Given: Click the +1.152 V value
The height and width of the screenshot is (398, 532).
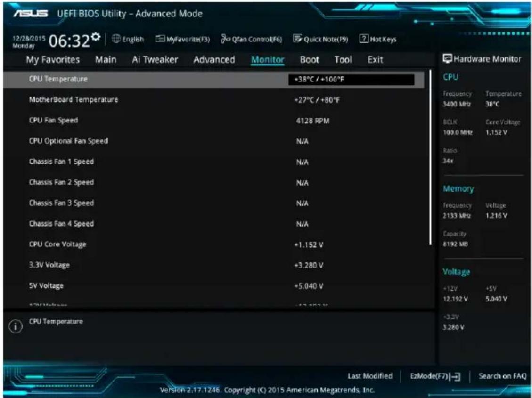Looking at the screenshot, I should click(x=309, y=245).
